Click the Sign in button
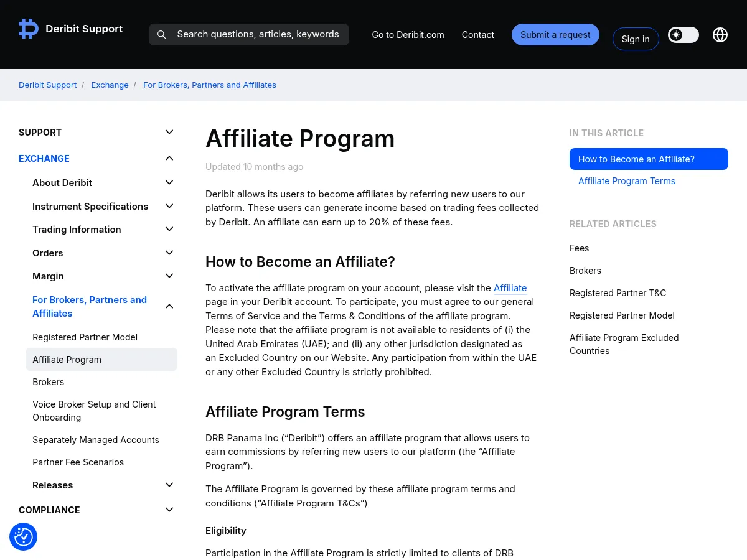The width and height of the screenshot is (747, 560). 635,39
